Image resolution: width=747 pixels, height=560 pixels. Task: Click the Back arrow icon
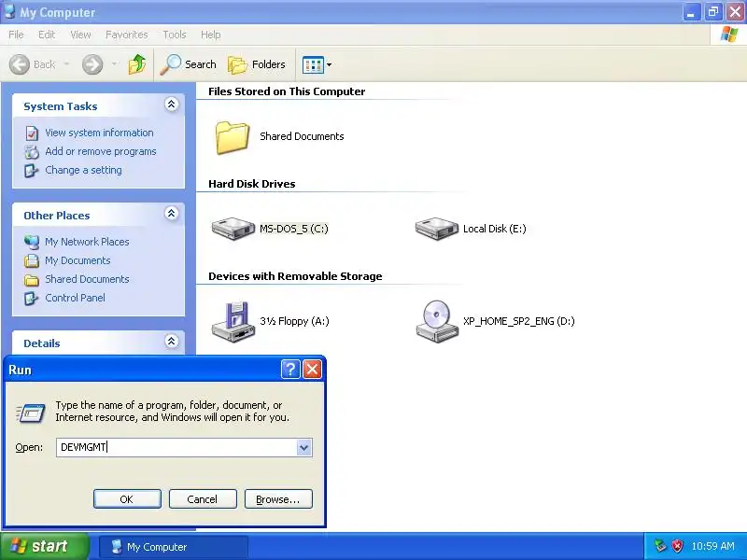pos(20,64)
